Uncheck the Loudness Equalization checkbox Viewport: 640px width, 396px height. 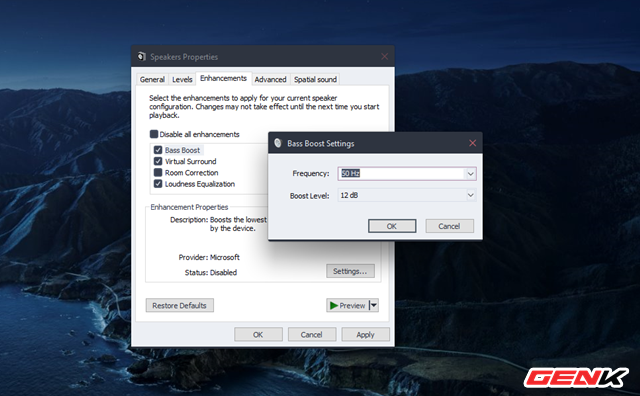pyautogui.click(x=158, y=184)
